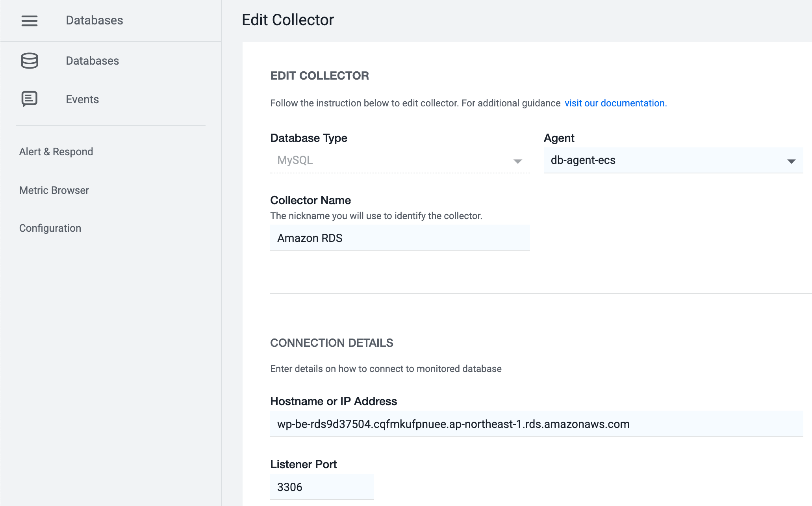
Task: Click the Databases header at top of sidebar
Action: coord(94,20)
